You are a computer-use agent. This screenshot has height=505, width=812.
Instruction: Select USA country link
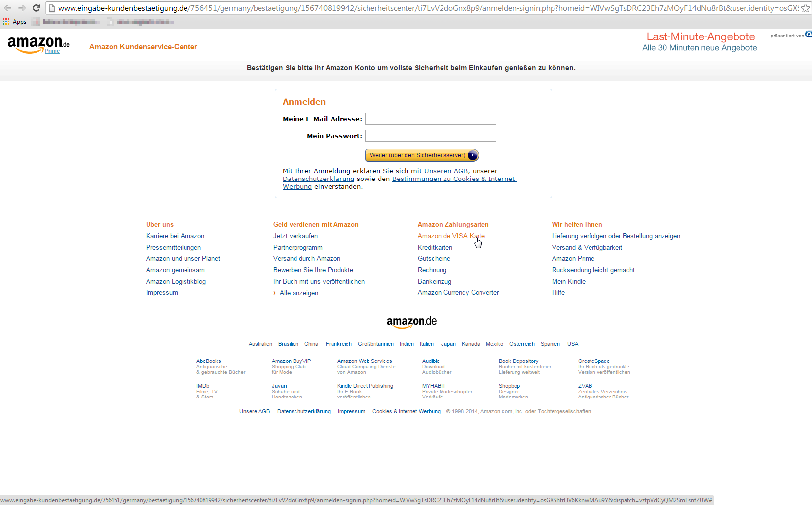[x=573, y=344]
